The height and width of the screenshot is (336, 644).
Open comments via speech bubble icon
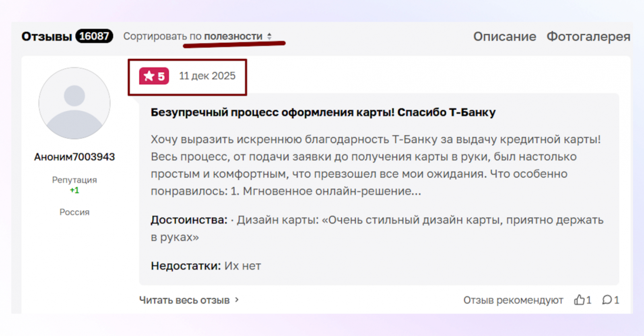[607, 300]
